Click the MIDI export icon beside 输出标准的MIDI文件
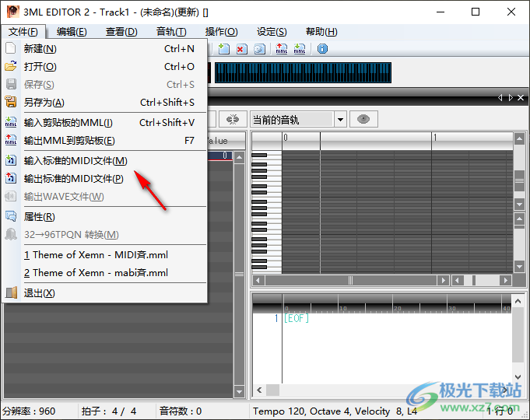 11,178
